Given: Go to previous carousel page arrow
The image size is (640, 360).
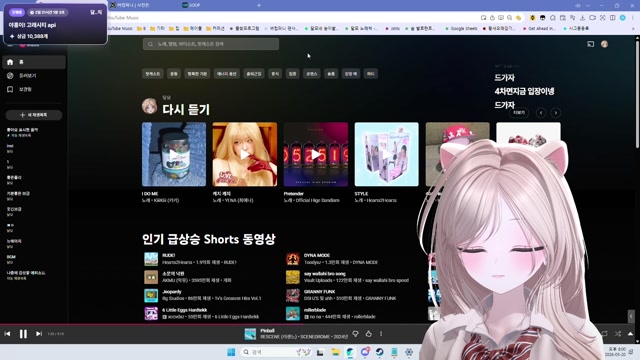Looking at the screenshot, I should [541, 113].
